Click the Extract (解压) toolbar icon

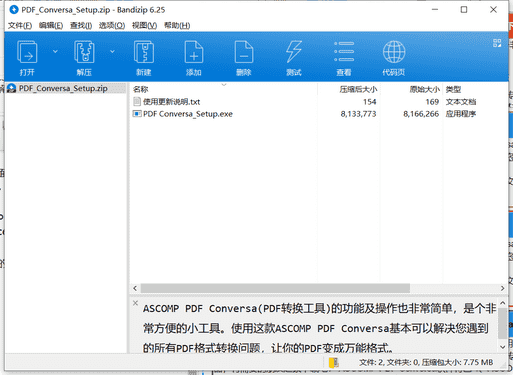point(84,52)
